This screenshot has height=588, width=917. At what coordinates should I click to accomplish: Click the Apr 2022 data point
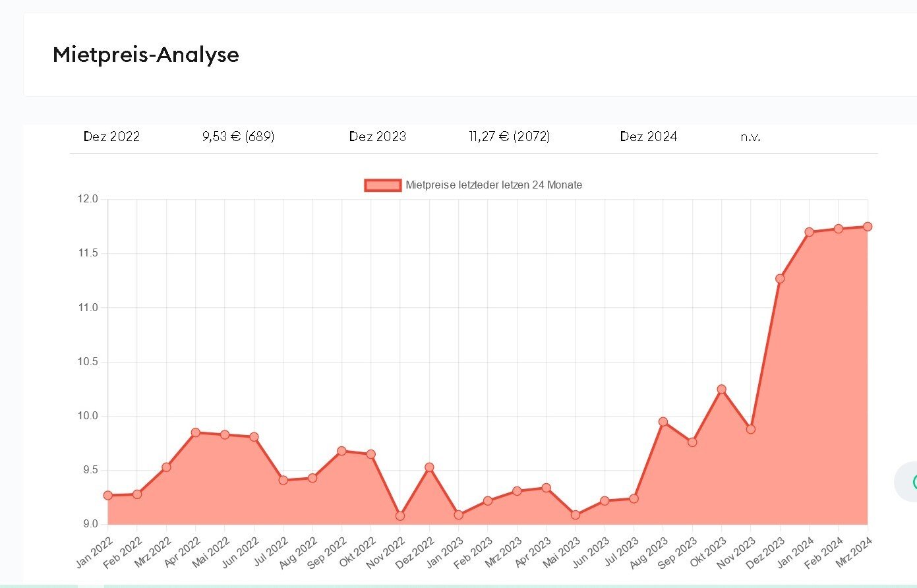(196, 432)
